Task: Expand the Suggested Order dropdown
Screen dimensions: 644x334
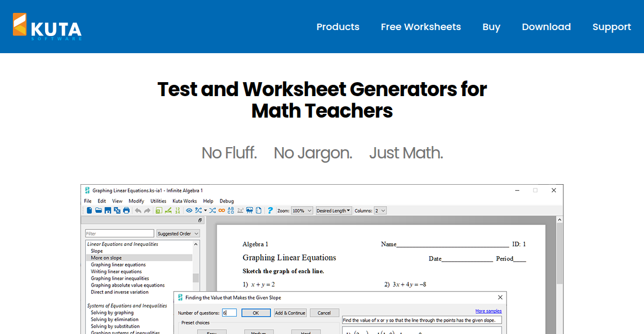Action: pos(178,234)
